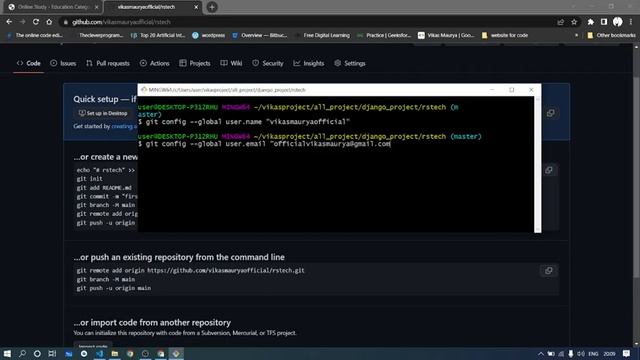Open Windows taskbar search
640x360 pixels.
[x=22, y=353]
